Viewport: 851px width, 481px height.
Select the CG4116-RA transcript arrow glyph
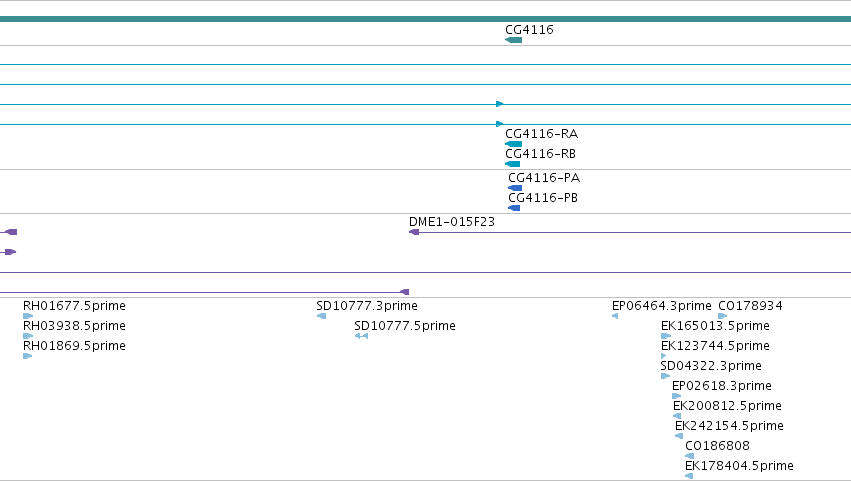[x=513, y=144]
